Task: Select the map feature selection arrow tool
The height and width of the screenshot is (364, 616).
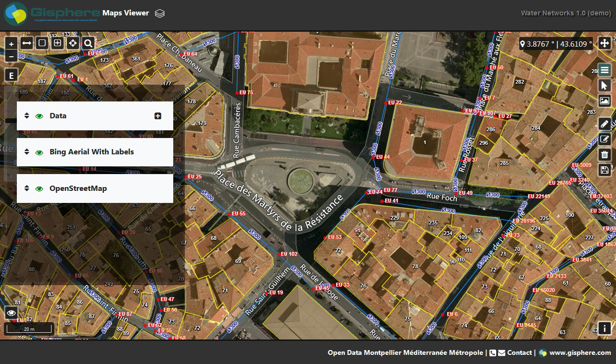Action: [604, 85]
